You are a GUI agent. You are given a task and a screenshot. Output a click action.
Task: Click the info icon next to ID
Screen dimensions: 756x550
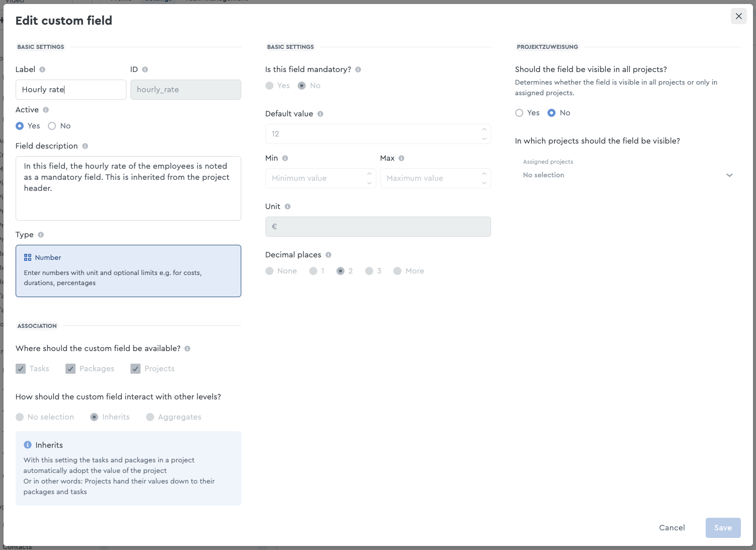coord(145,70)
